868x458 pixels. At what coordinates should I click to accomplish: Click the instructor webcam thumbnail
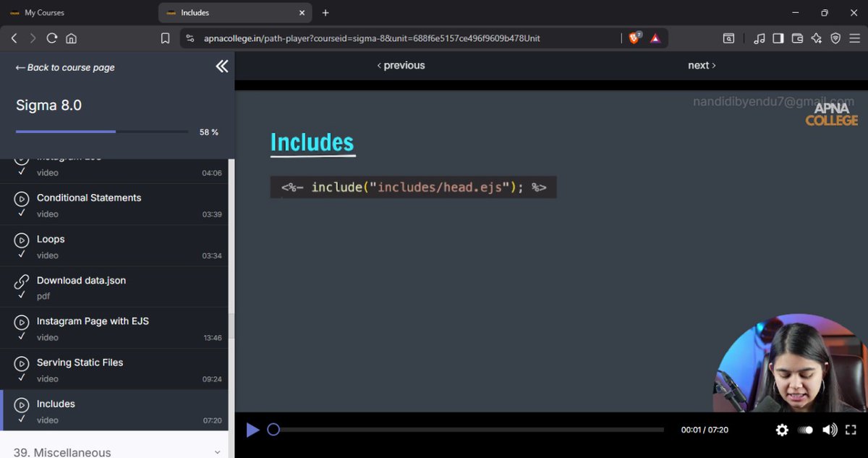791,364
